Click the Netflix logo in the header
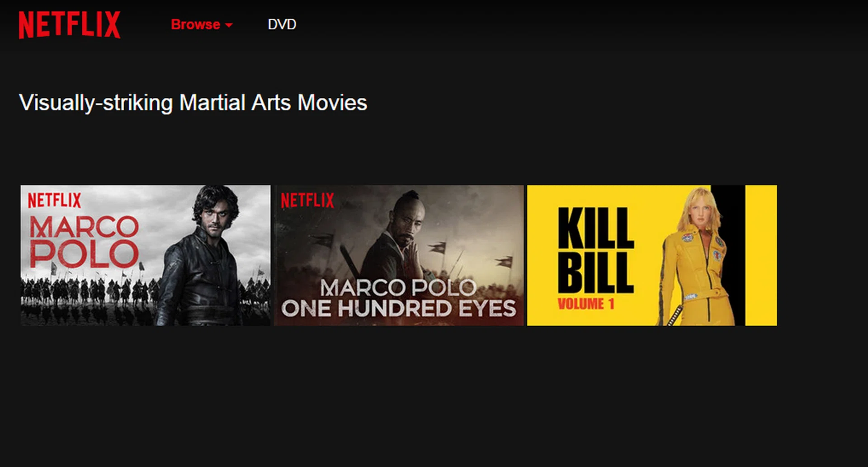 pyautogui.click(x=69, y=24)
